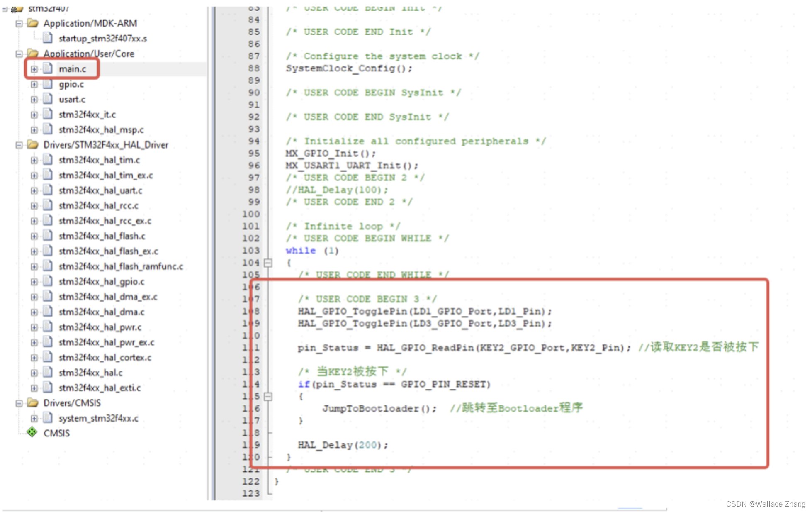Viewport: 812px width, 512px height.
Task: Collapse the code fold at line 104
Action: 269,262
